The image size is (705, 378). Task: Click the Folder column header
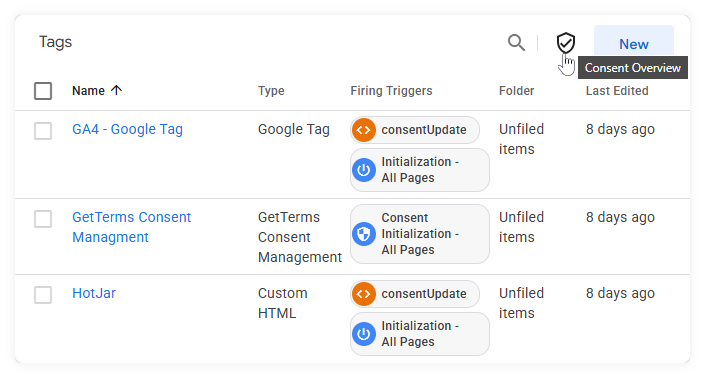516,91
